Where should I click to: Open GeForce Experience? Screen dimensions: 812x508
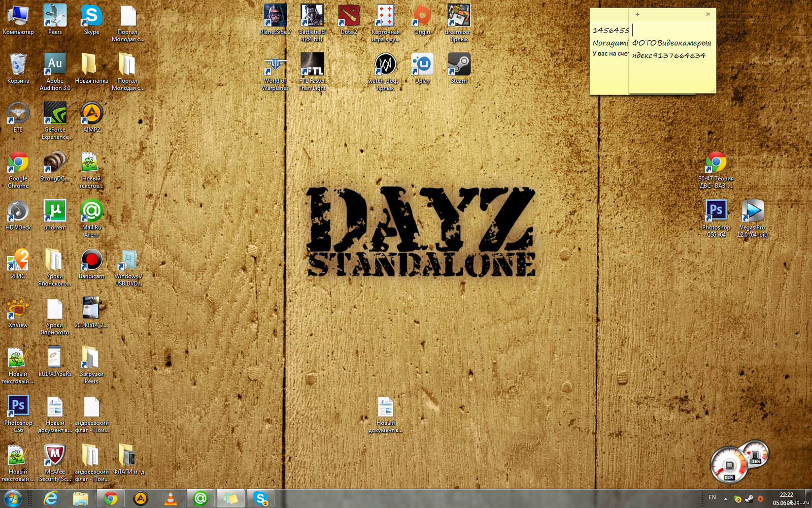click(55, 121)
